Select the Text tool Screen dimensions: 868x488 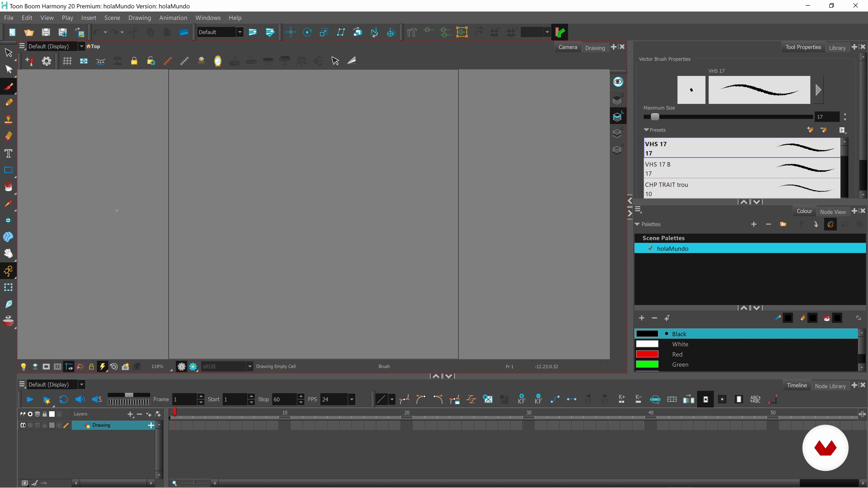(8, 154)
